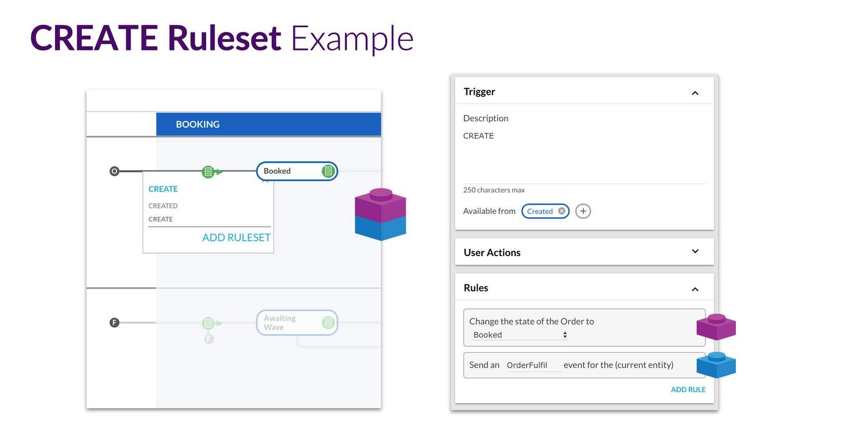Screen dimensions: 868x421
Task: Click the purple brick beside the state rule
Action: click(x=716, y=327)
